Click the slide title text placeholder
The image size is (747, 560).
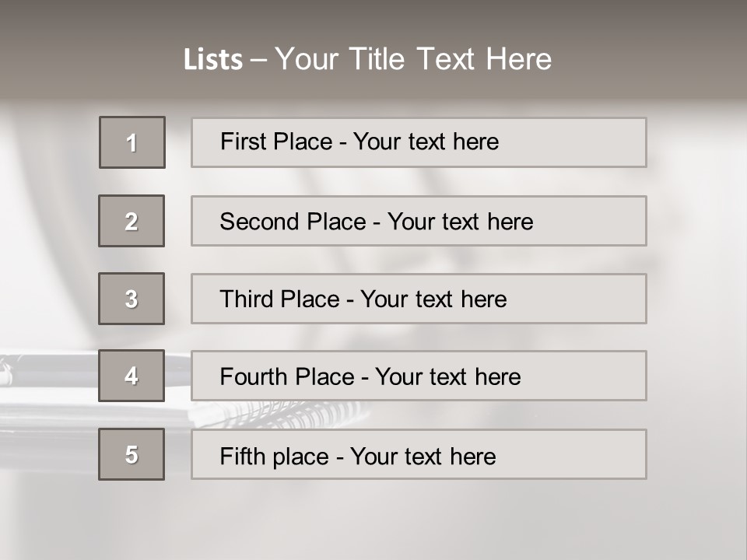367,59
